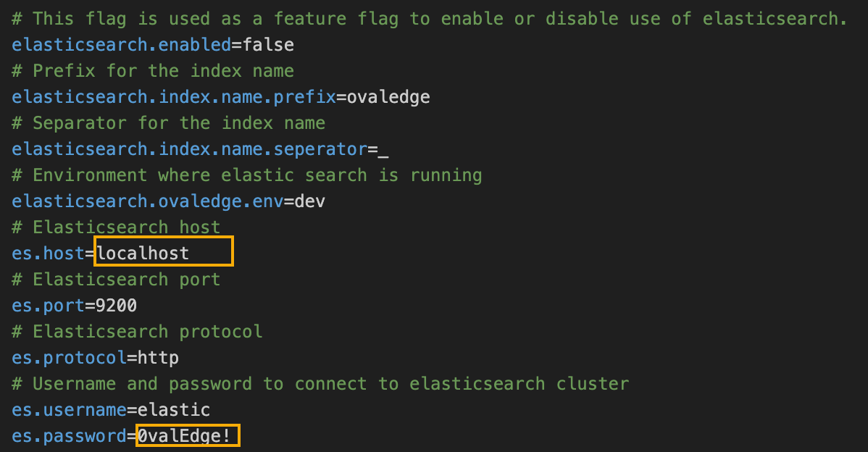Click the es.password property key
Image resolution: width=868 pixels, height=452 pixels.
[70, 436]
